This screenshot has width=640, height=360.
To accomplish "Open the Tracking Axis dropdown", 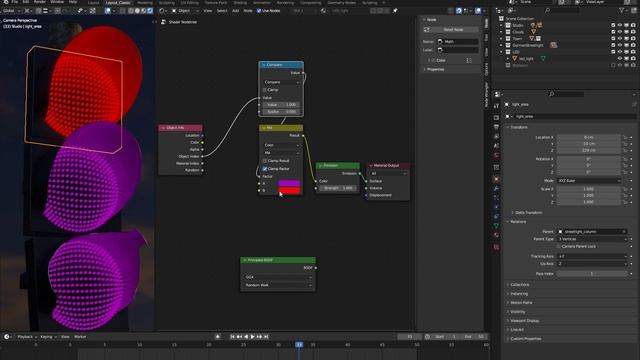I will tap(592, 256).
